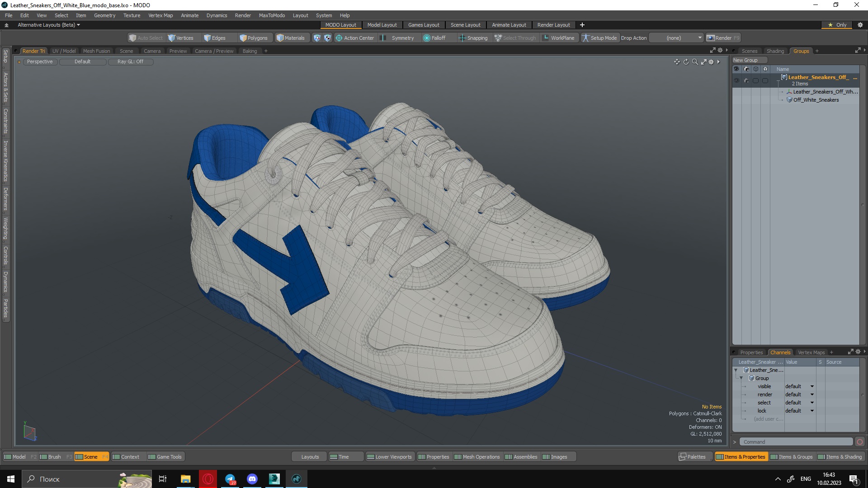Open the select channel default dropdown
This screenshot has width=868, height=488.
coord(799,403)
